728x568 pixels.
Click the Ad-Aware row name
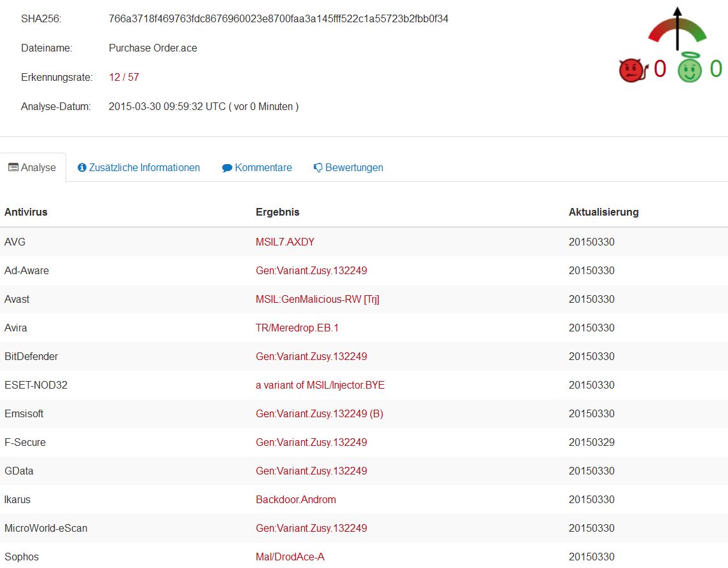tap(27, 270)
